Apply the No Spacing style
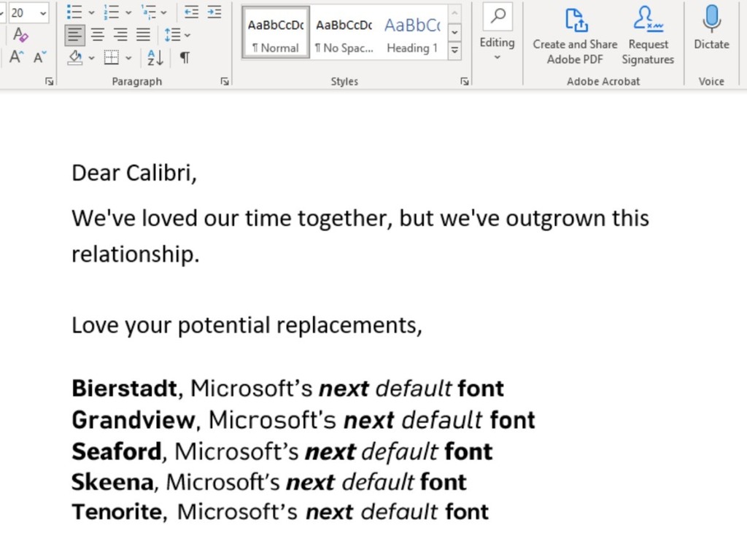This screenshot has height=560, width=747. (344, 32)
